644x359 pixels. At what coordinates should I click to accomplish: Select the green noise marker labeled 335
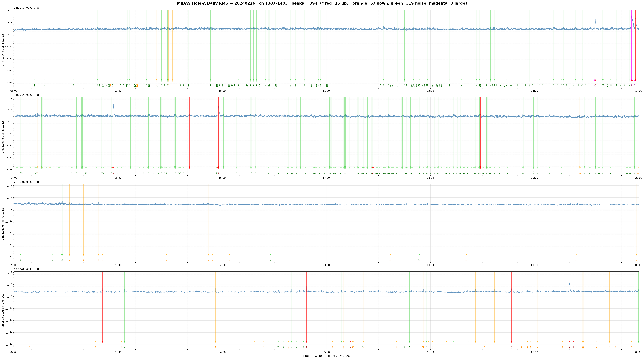pyautogui.click(x=271, y=254)
